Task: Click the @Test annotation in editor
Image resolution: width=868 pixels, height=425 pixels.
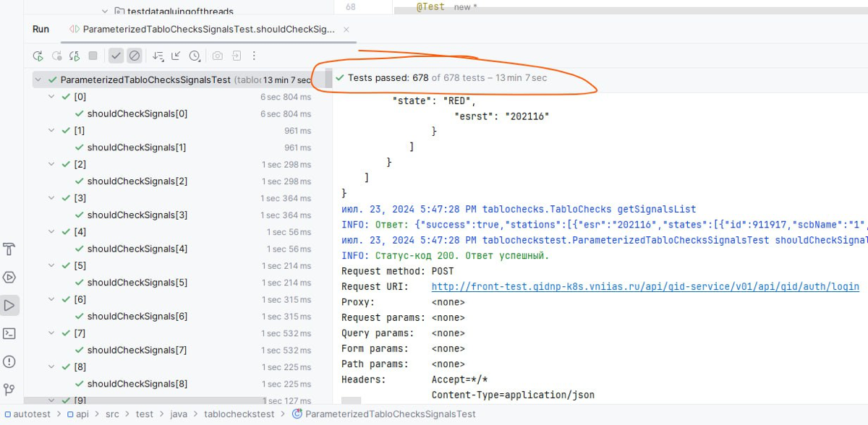Action: click(x=430, y=7)
